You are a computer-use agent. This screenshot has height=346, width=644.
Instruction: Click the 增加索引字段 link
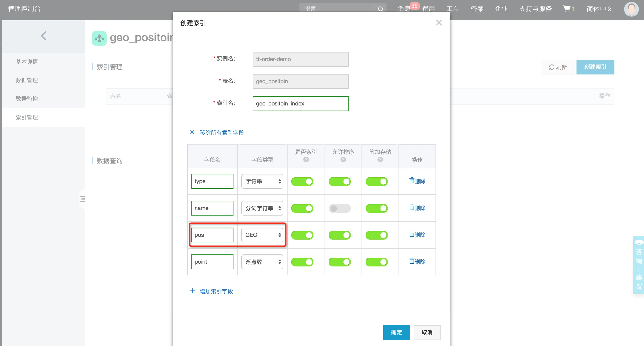(x=216, y=291)
